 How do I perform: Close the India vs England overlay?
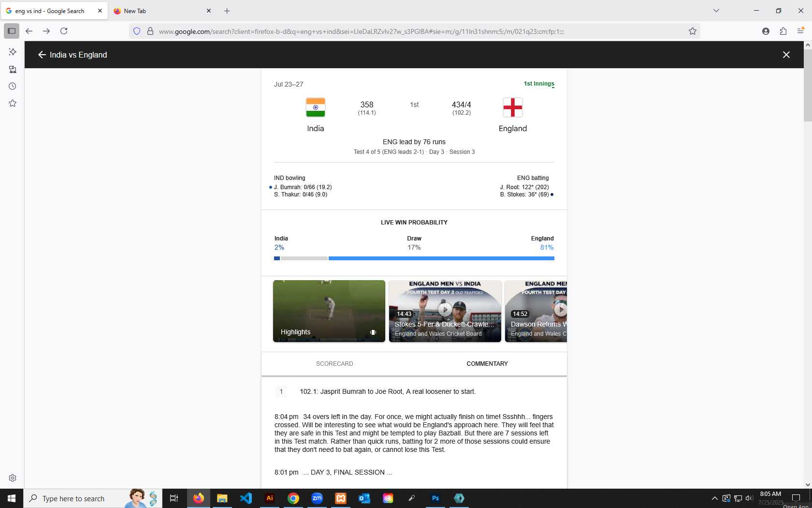click(x=786, y=55)
